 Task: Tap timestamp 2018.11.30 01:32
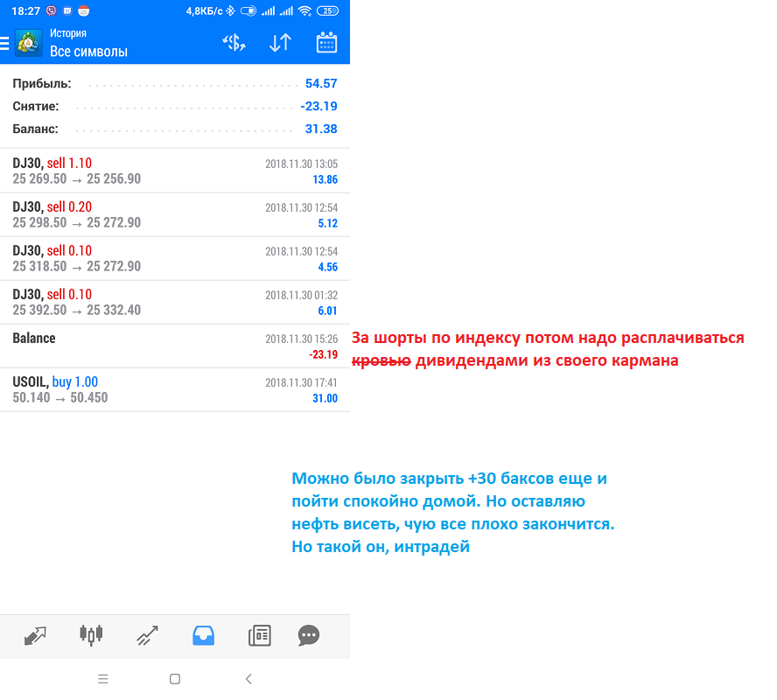pyautogui.click(x=301, y=295)
